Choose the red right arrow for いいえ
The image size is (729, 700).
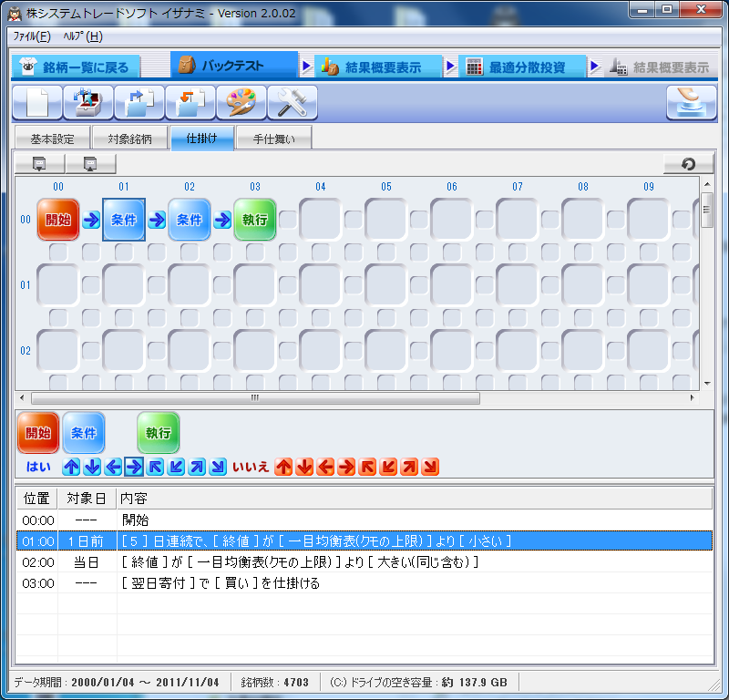(x=346, y=467)
